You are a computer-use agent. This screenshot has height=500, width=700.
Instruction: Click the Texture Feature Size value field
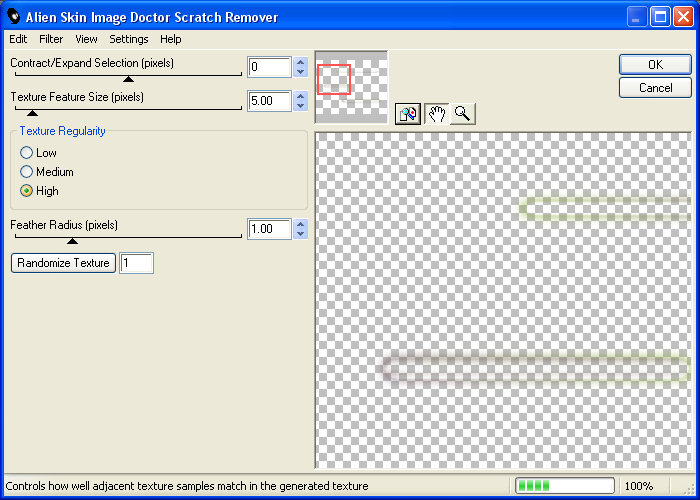coord(270,101)
